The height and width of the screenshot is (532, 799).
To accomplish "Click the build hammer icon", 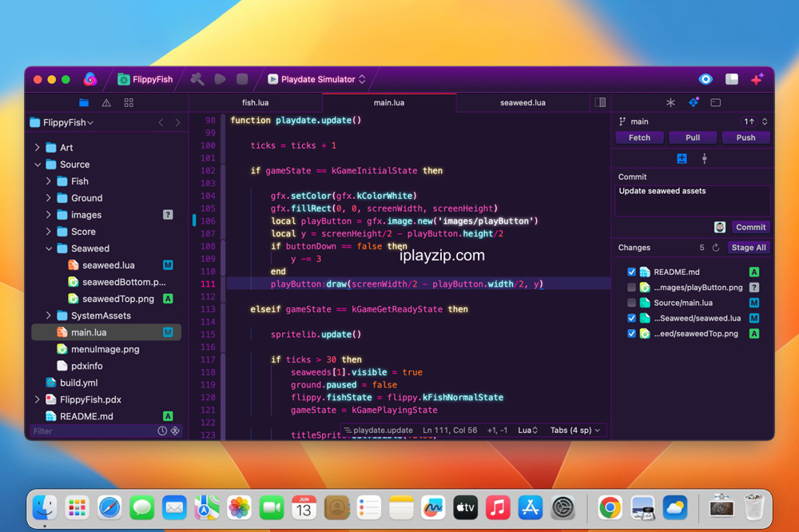I will (x=197, y=79).
